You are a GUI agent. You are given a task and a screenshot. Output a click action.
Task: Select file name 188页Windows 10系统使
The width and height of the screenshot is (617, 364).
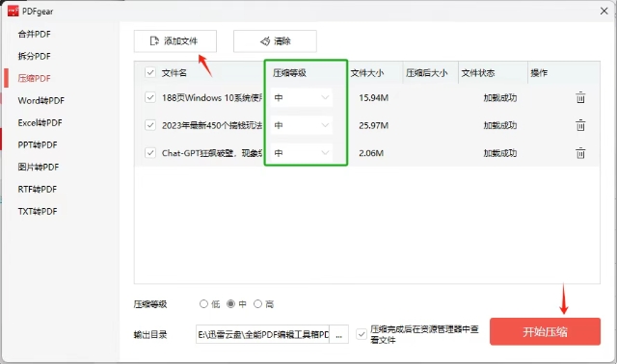point(212,97)
